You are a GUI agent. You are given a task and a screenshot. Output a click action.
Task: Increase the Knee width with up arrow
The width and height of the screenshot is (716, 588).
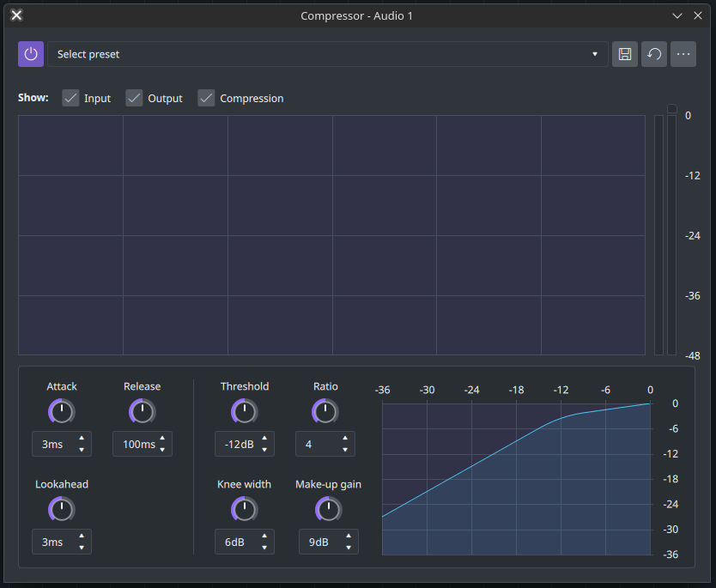point(264,536)
